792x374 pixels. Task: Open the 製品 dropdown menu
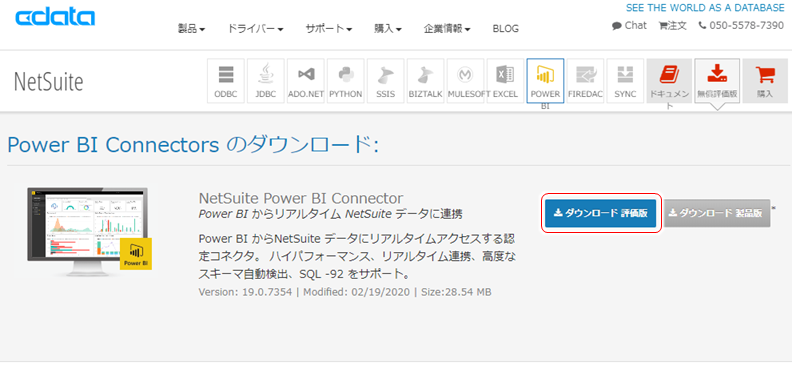coord(191,29)
